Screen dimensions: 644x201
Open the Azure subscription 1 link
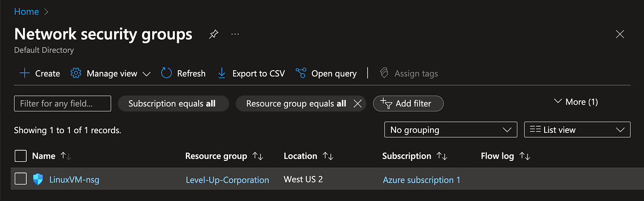pos(421,180)
